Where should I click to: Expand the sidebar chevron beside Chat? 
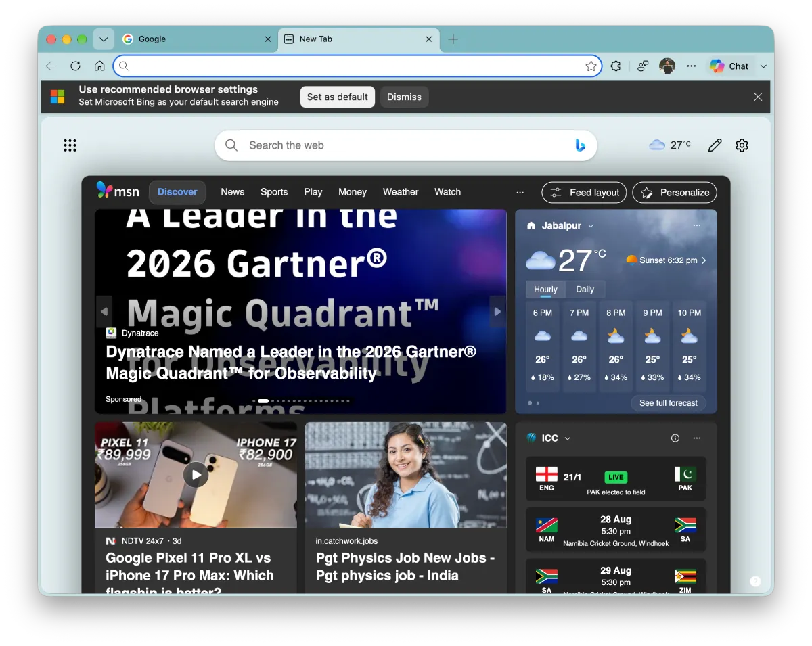point(763,66)
